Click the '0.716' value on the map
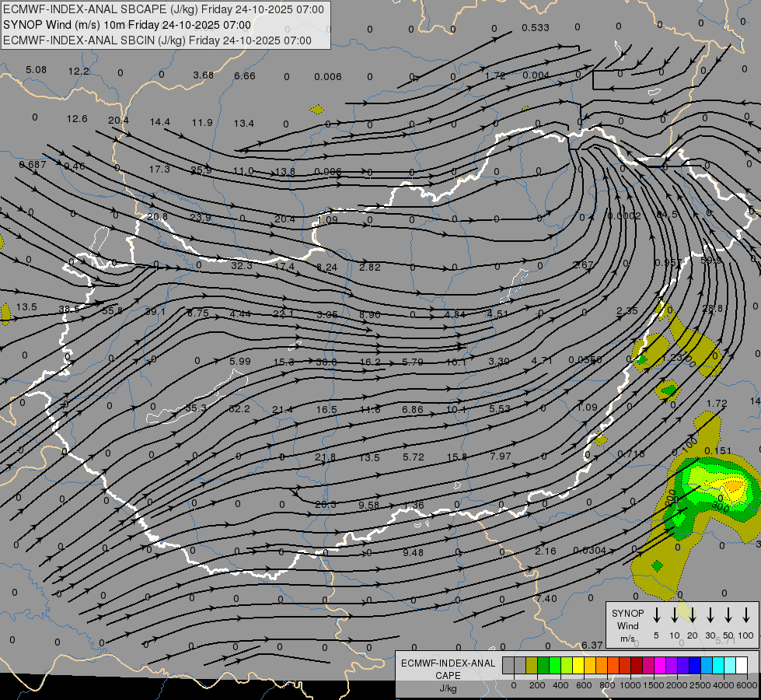 tap(631, 453)
